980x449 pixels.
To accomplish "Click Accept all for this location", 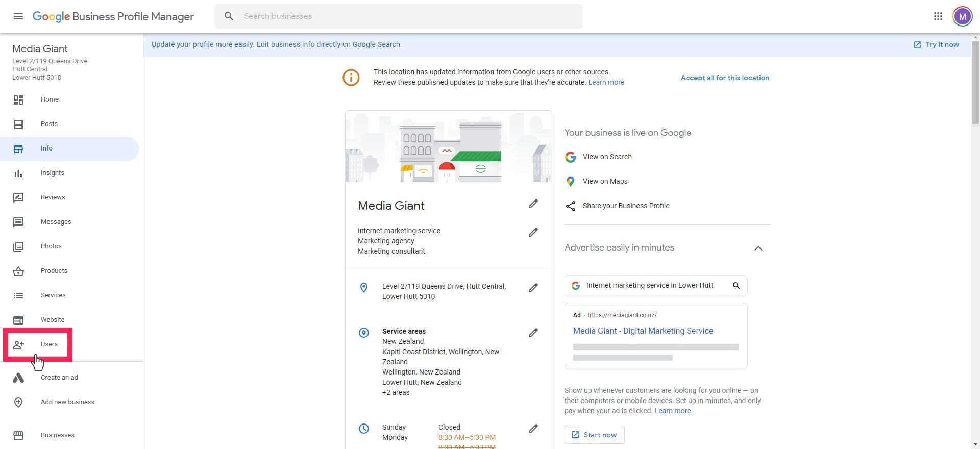I will [x=725, y=78].
